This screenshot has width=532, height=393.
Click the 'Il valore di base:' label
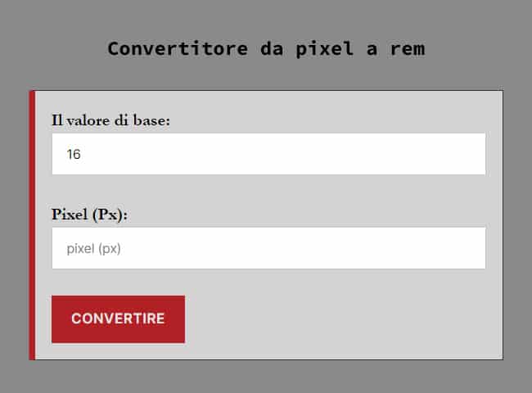pos(110,120)
